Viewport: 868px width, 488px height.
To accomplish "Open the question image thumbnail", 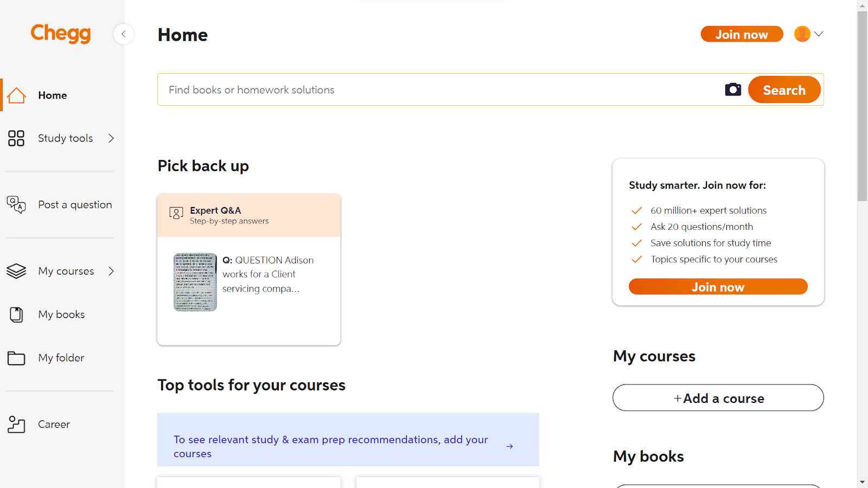I will click(195, 282).
